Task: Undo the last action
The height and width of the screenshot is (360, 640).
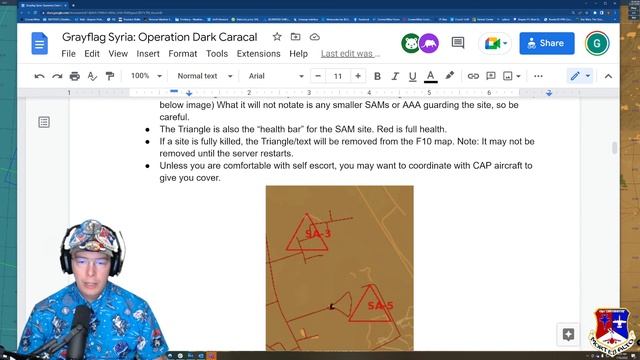Action: click(x=39, y=76)
